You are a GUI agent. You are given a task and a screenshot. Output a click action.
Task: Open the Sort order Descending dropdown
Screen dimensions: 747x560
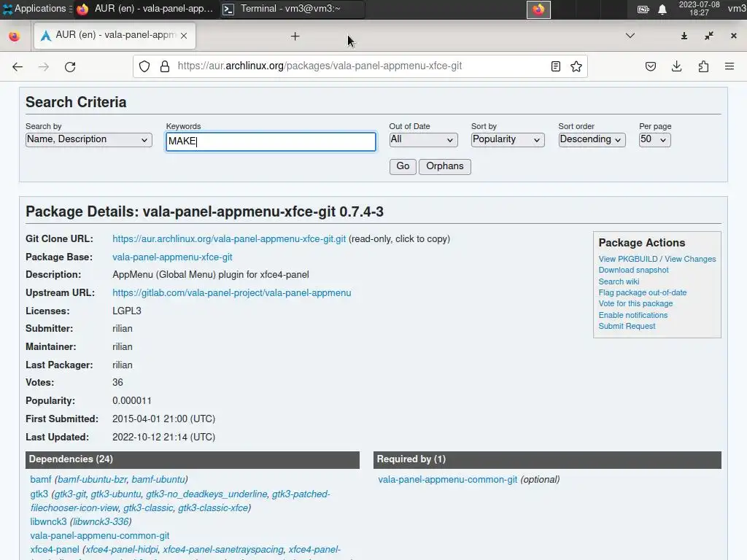(x=592, y=139)
